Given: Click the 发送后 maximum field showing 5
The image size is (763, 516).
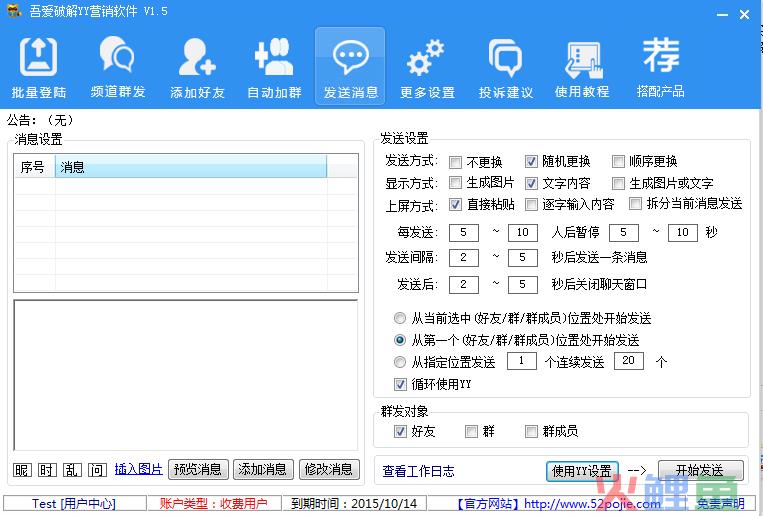Looking at the screenshot, I should 523,285.
